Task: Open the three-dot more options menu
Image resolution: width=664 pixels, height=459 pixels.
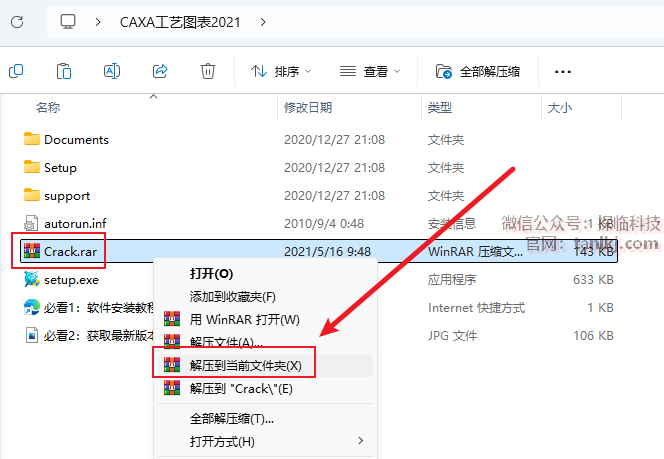Action: click(563, 72)
